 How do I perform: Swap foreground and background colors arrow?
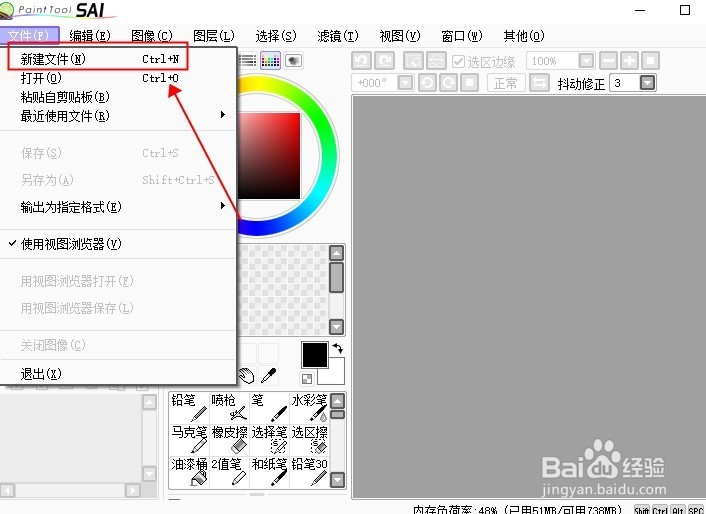click(x=337, y=348)
